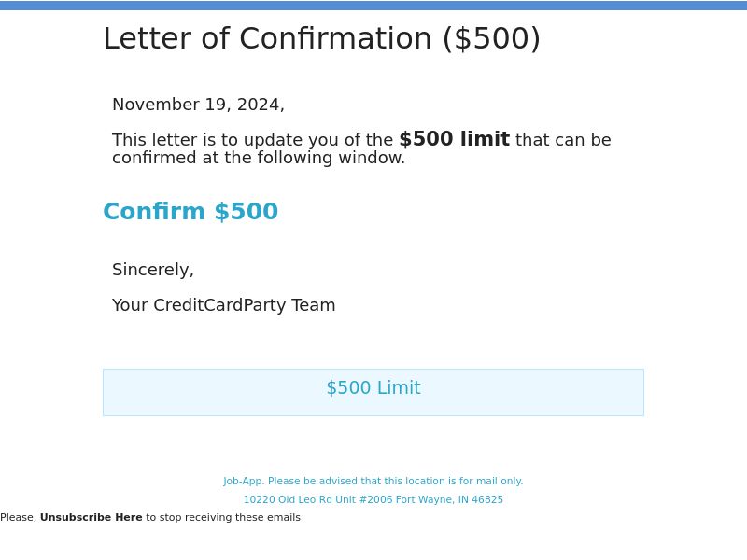Click the word Please in the footer
Image resolution: width=747 pixels, height=560 pixels.
click(18, 518)
